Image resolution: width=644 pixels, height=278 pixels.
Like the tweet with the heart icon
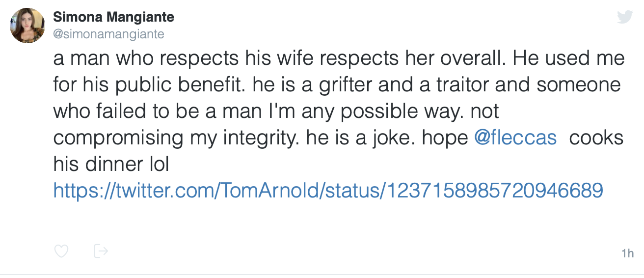click(x=61, y=251)
